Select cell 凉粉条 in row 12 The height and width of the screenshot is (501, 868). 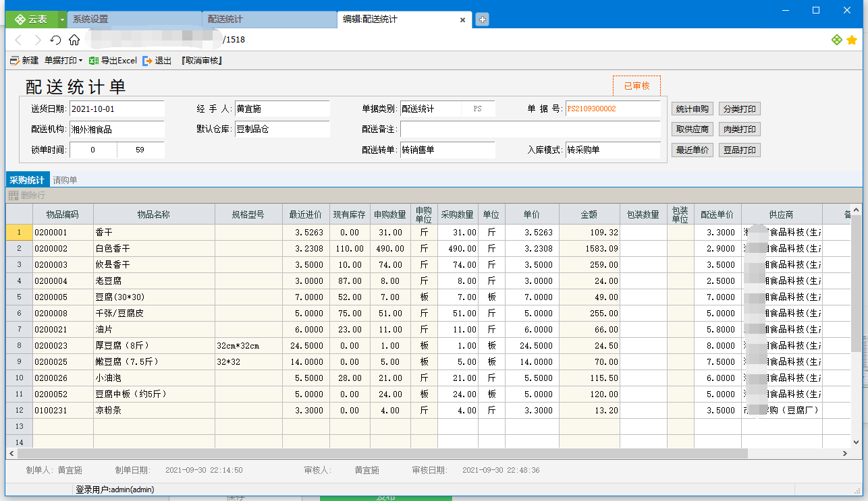(154, 411)
